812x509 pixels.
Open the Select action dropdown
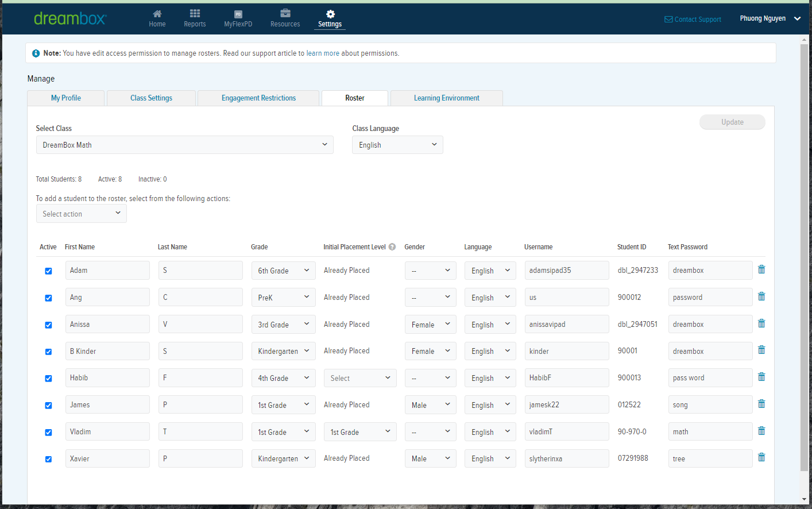tap(81, 214)
